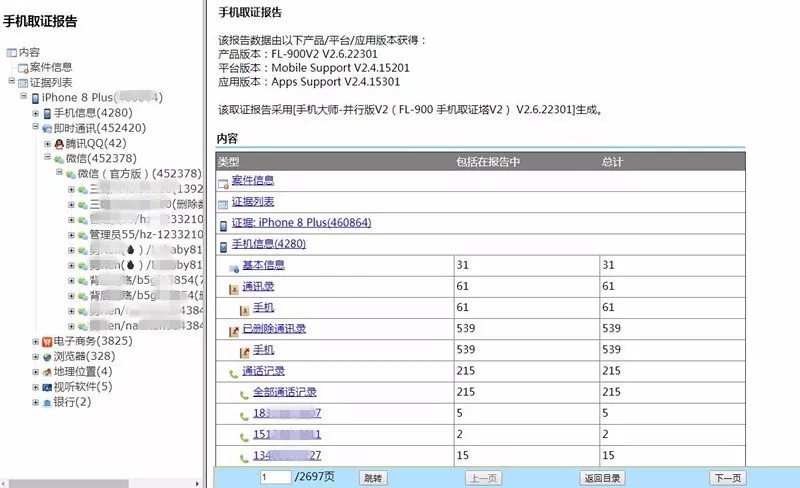Click the right scroll arrow of tree panel

[197, 483]
